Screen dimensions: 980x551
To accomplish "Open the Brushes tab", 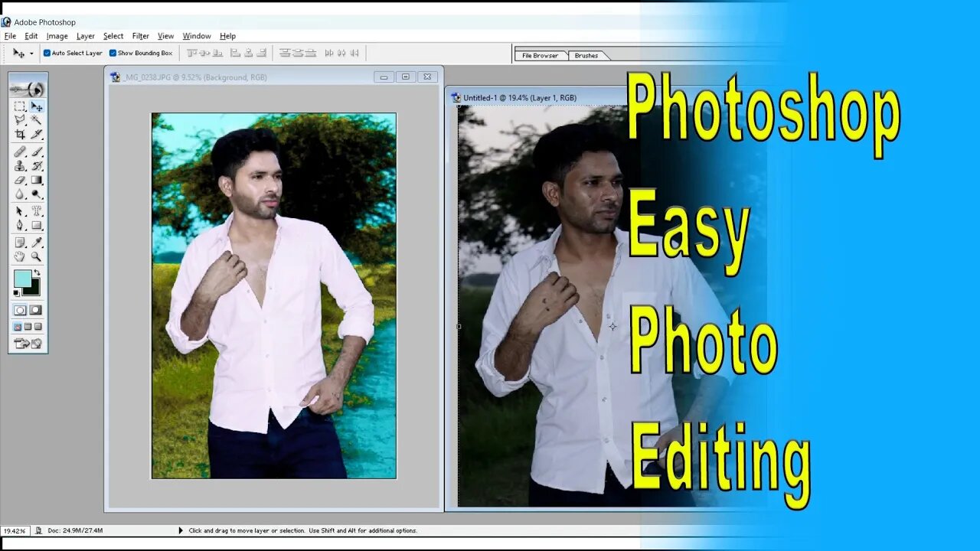I will (x=586, y=55).
